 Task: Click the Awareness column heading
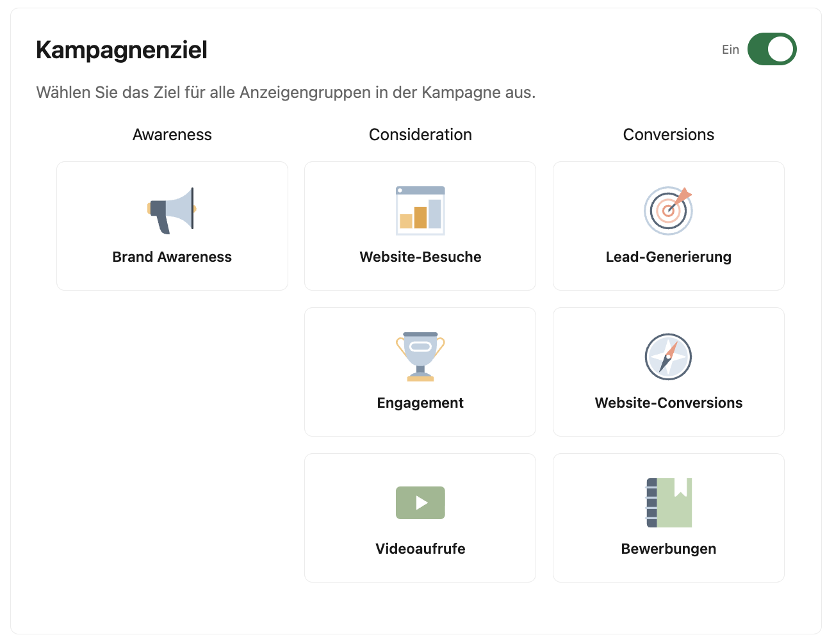pos(172,134)
